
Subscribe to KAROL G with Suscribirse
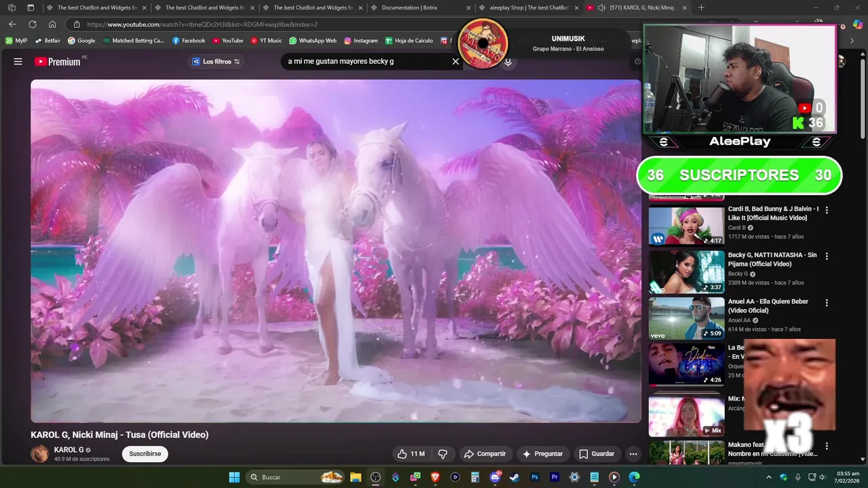[145, 454]
